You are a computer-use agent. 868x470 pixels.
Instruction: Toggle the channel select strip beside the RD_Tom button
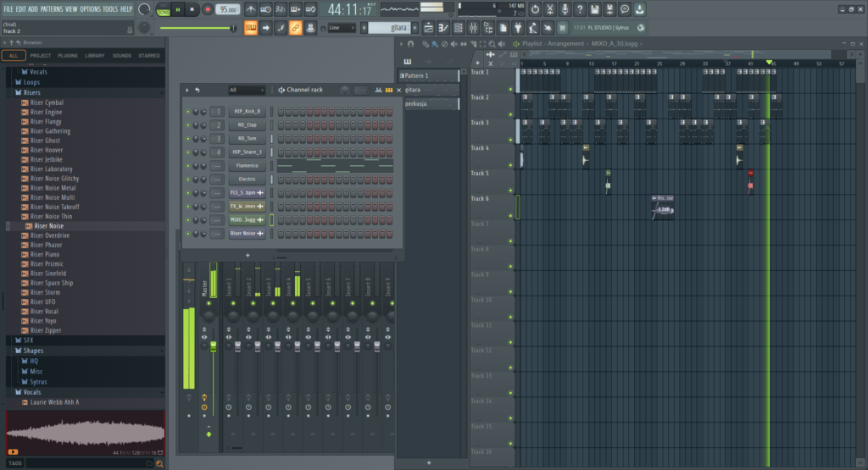coord(271,139)
